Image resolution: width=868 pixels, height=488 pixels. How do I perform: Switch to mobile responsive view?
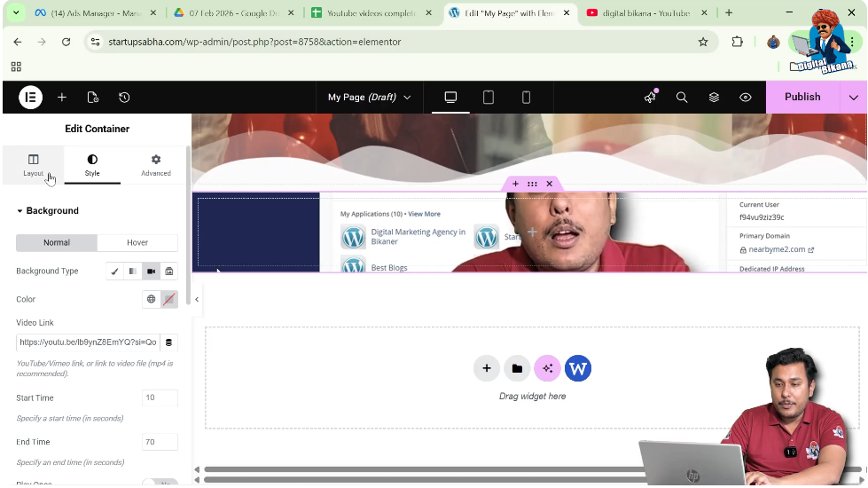click(x=526, y=98)
